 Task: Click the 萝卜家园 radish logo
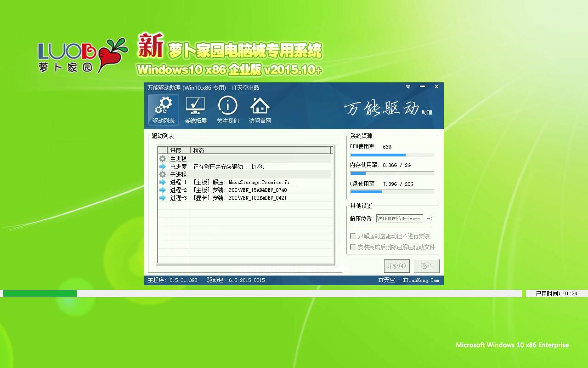coord(83,55)
